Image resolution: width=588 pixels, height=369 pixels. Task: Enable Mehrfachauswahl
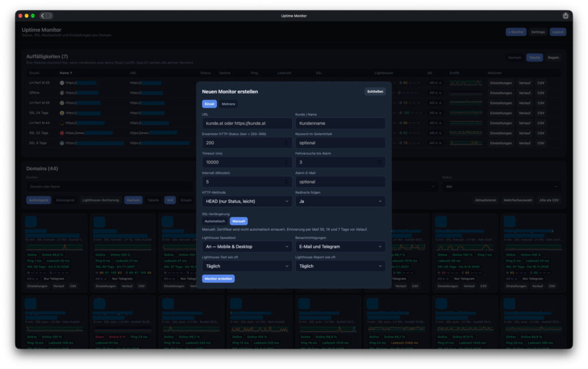[x=517, y=200]
